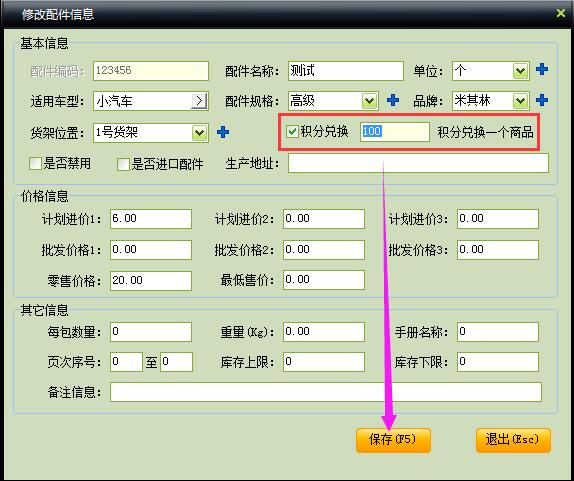Click the 配件名称 field containing 测试
The height and width of the screenshot is (481, 574).
click(x=346, y=71)
